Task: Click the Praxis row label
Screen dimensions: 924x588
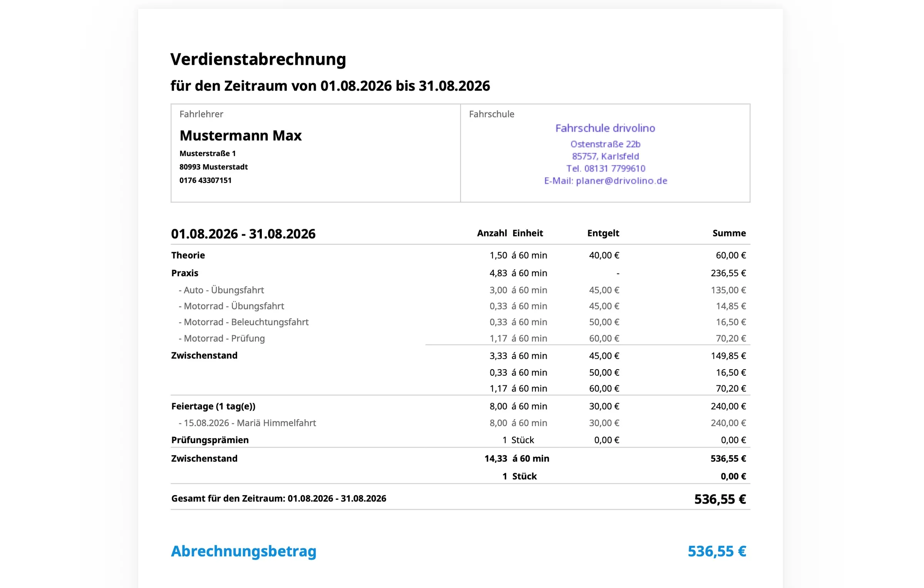Action: pyautogui.click(x=185, y=273)
